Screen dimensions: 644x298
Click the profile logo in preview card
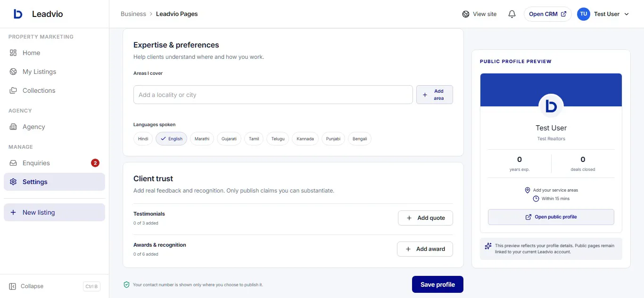coord(551,106)
